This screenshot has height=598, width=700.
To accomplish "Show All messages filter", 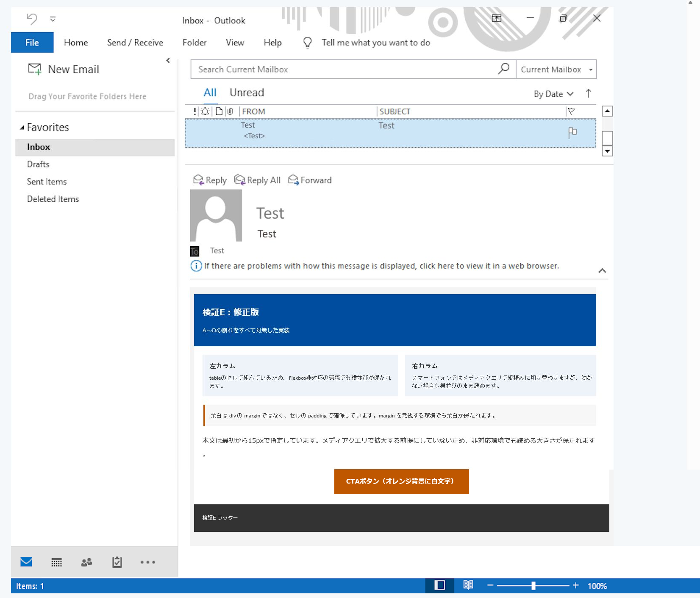I will 210,93.
